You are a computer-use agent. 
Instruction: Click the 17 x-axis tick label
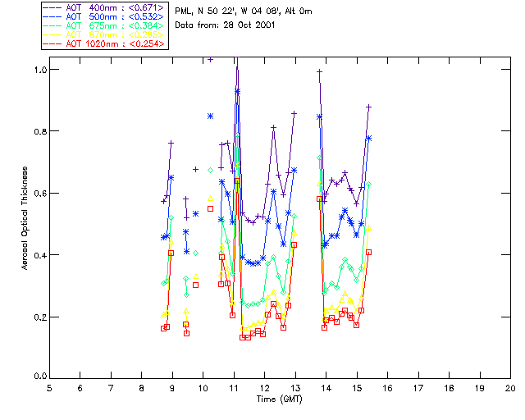[418, 388]
